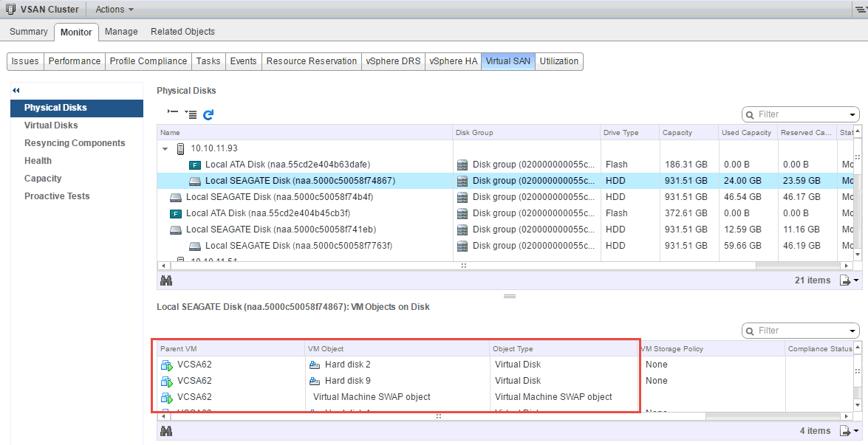This screenshot has height=445, width=868.
Task: Sort physical disks by Name column
Action: (x=304, y=133)
